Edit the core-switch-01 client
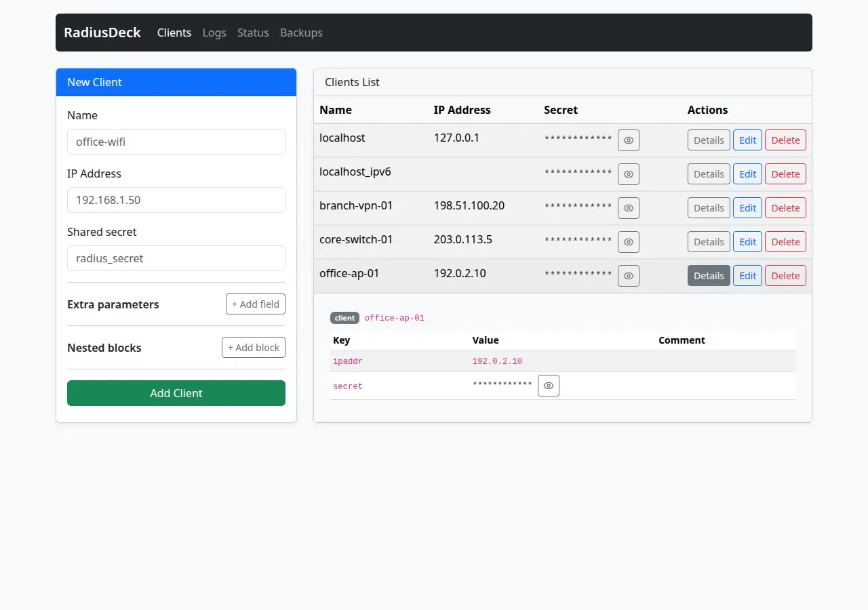Image resolution: width=868 pixels, height=610 pixels. coord(747,242)
